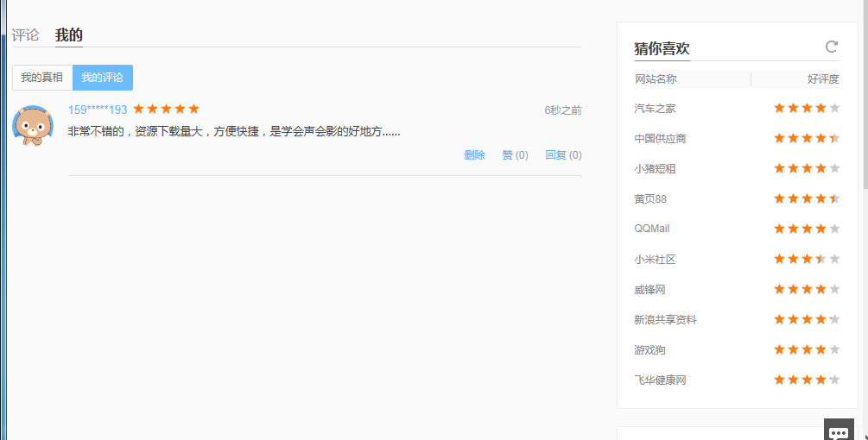
Task: Toggle to 我的真相 view
Action: (x=42, y=78)
